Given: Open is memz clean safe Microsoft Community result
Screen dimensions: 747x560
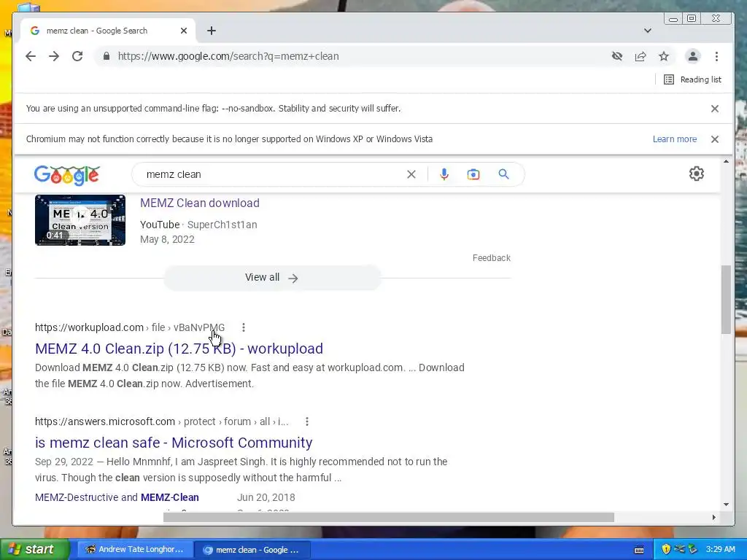Looking at the screenshot, I should pos(174,443).
